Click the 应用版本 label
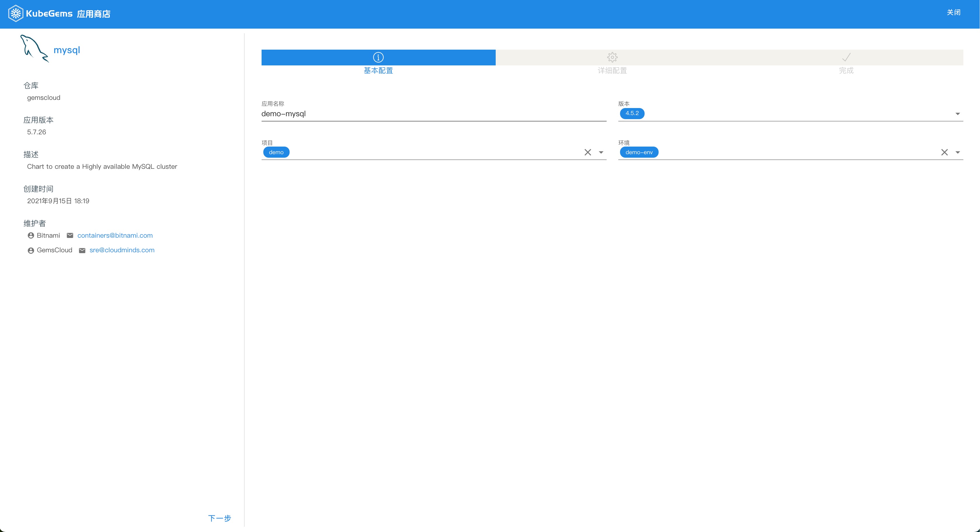980x532 pixels. (39, 120)
